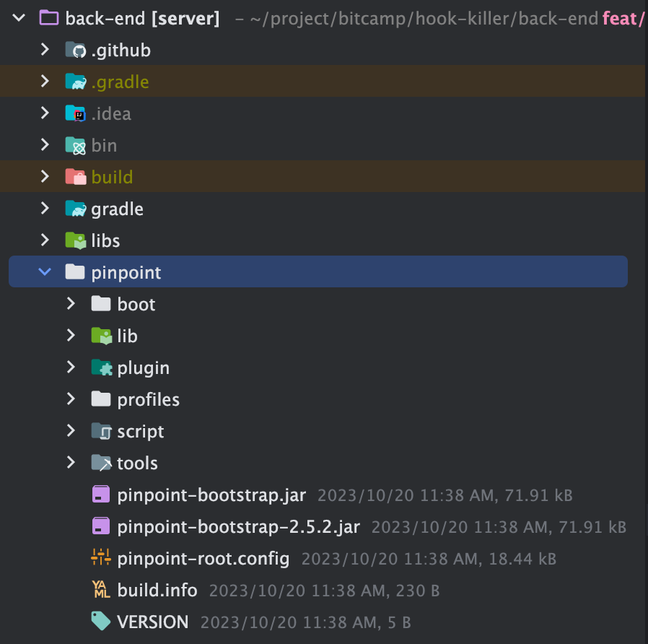The width and height of the screenshot is (648, 644).
Task: Select the tools folder name
Action: 137,464
